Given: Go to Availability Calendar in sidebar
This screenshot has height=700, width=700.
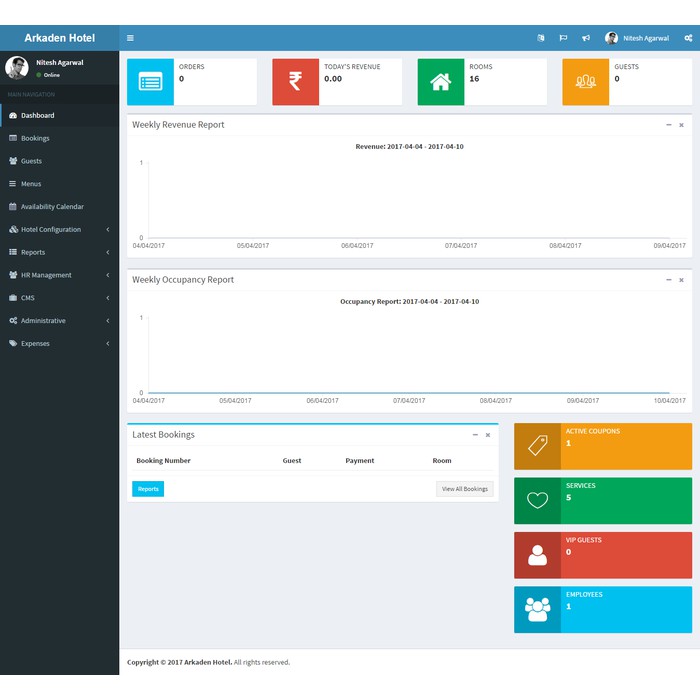Looking at the screenshot, I should (52, 206).
